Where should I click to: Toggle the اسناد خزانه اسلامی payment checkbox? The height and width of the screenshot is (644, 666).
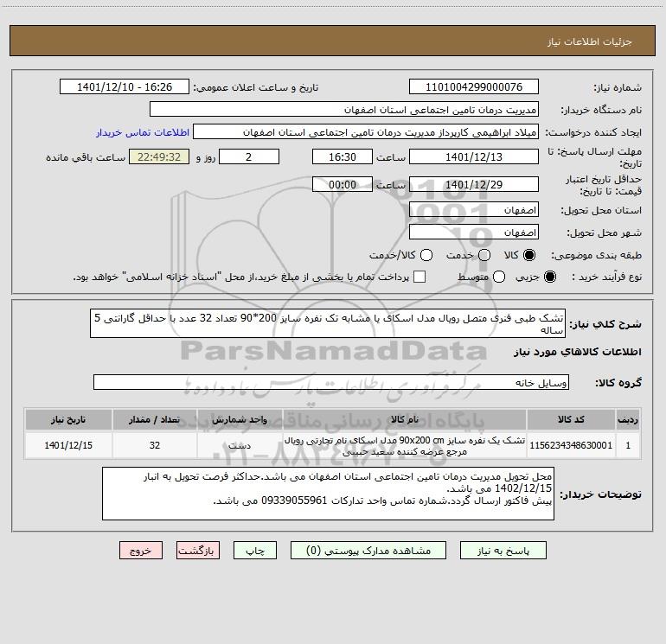click(x=419, y=277)
